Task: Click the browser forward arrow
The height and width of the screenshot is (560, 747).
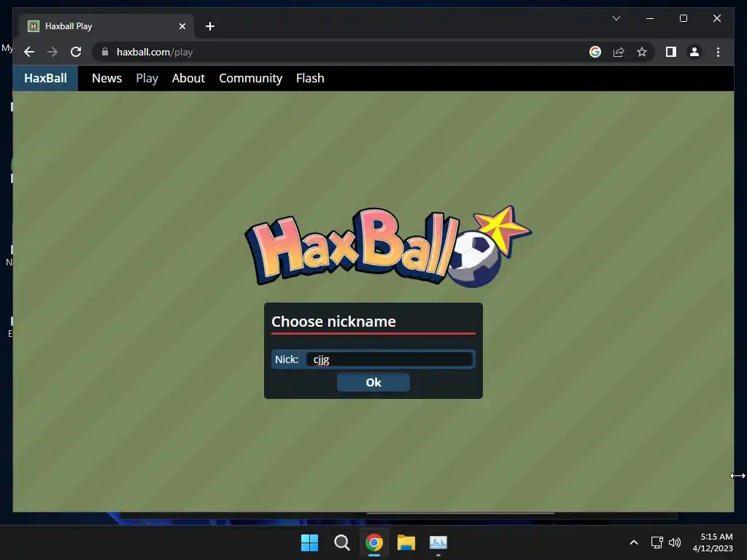Action: click(x=53, y=52)
